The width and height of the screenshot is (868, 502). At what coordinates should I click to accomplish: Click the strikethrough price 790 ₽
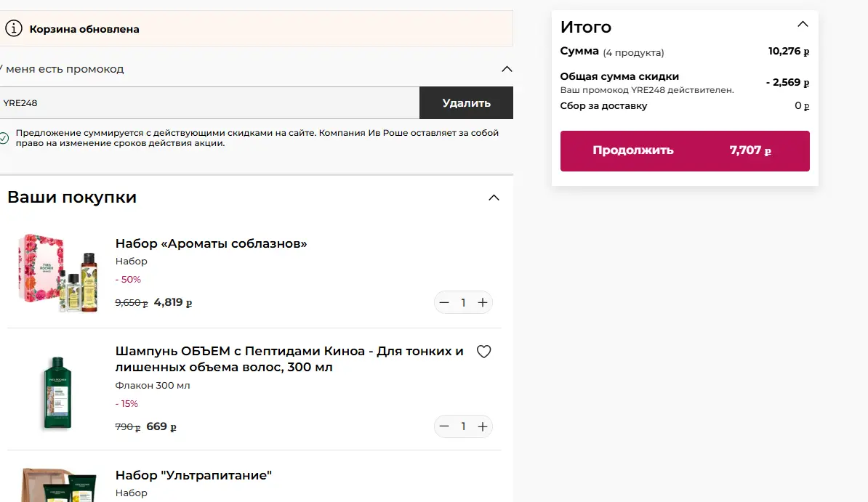tap(128, 427)
